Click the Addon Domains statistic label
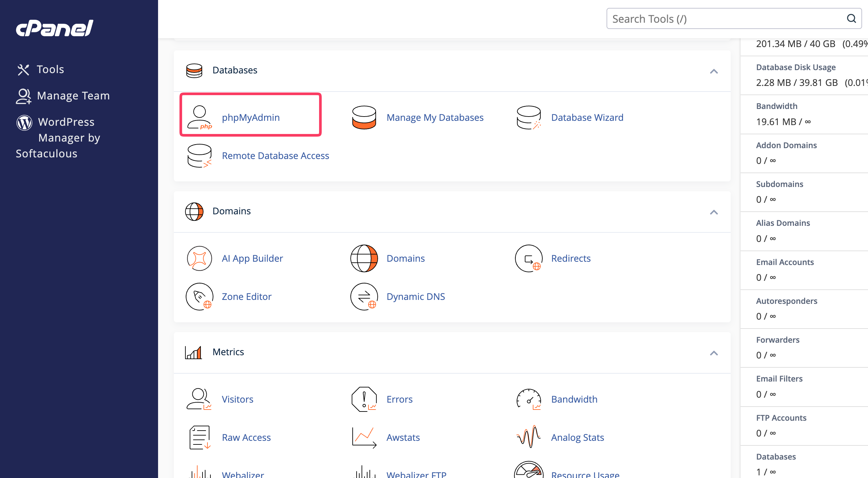Viewport: 868px width, 478px height. [786, 145]
